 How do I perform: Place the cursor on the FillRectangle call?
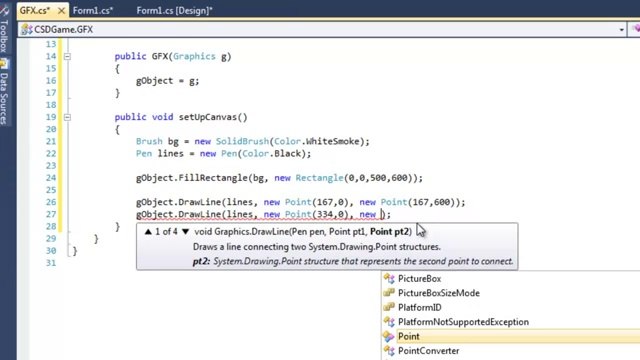click(212, 178)
